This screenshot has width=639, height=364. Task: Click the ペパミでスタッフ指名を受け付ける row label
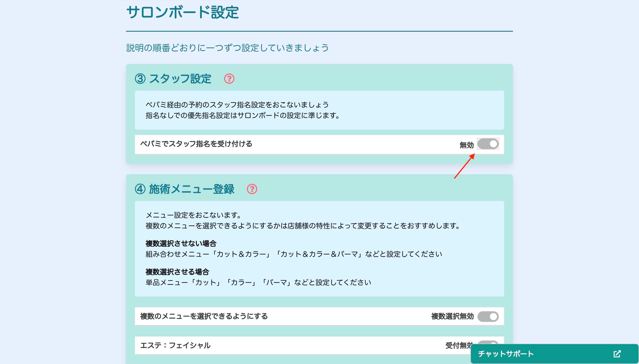[x=197, y=144]
